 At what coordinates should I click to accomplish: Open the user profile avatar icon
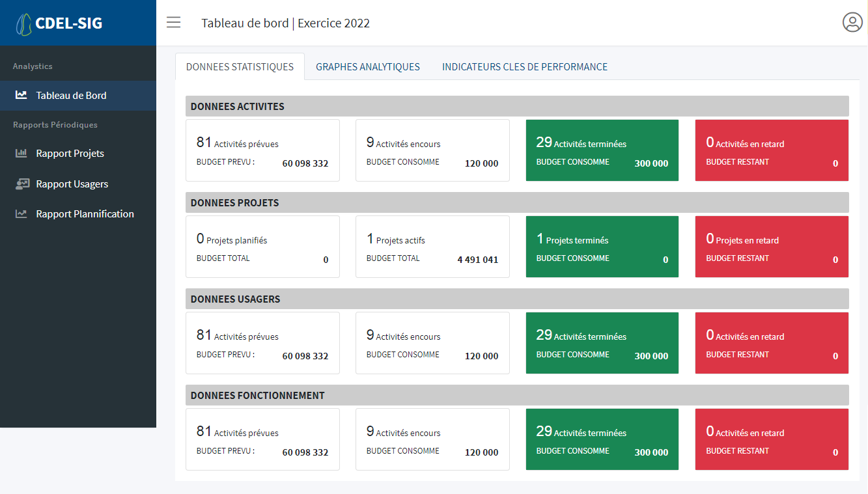coord(852,22)
